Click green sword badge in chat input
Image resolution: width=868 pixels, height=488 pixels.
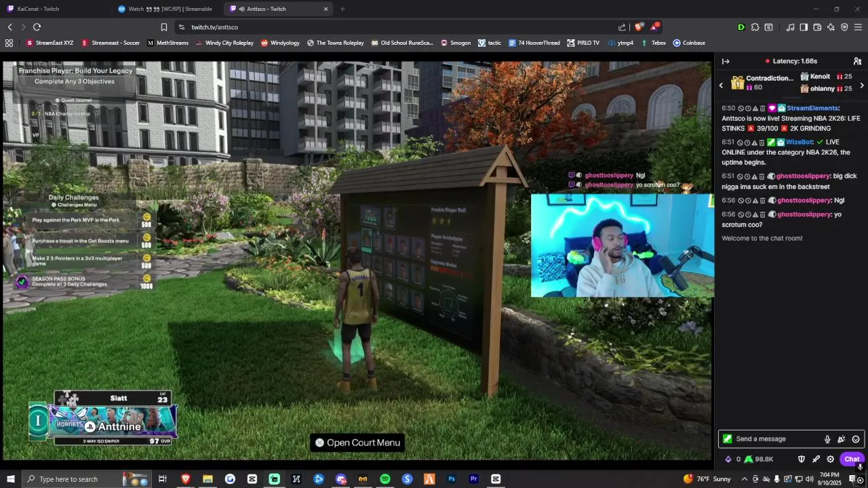(728, 439)
